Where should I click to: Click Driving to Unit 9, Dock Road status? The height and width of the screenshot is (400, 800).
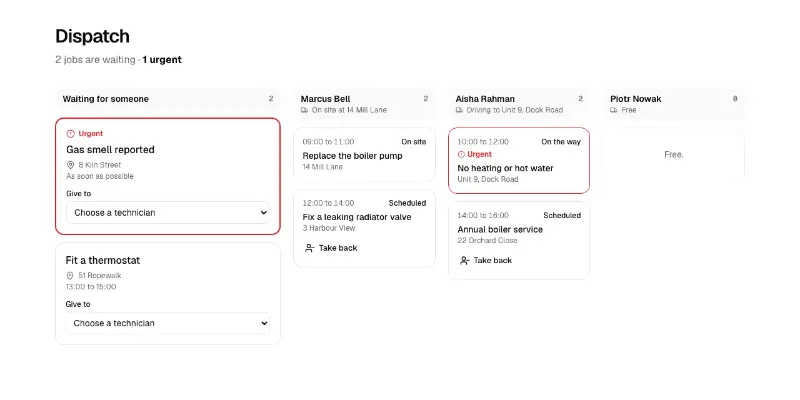(515, 110)
